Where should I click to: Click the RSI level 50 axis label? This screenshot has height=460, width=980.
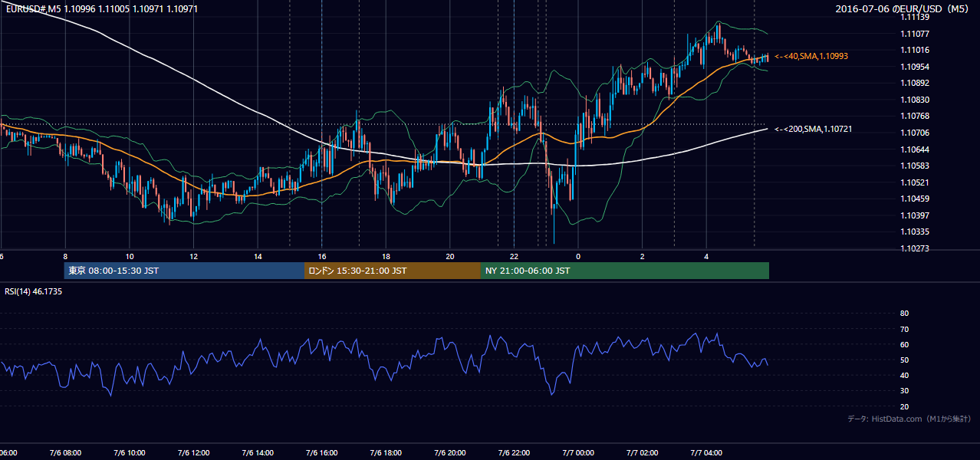(904, 360)
